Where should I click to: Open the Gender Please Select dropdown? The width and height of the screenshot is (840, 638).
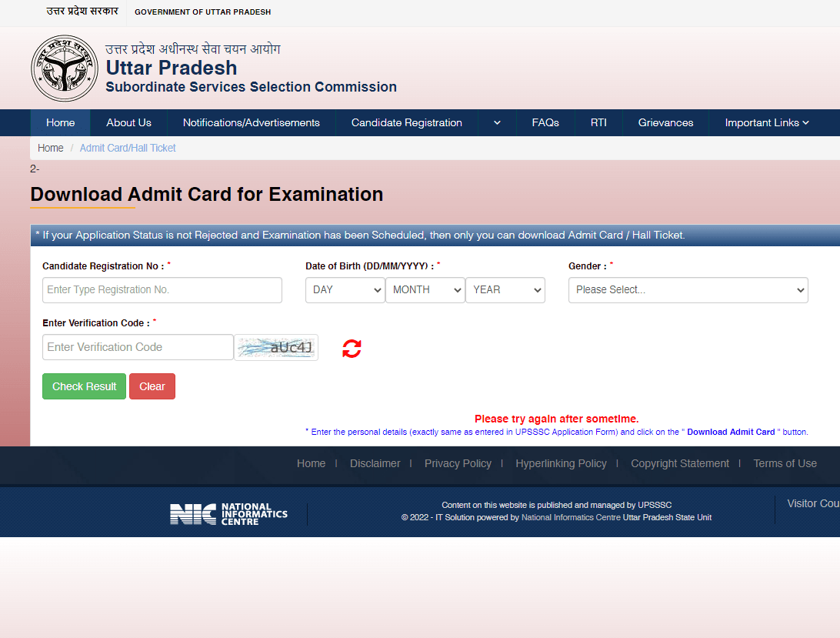tap(688, 290)
